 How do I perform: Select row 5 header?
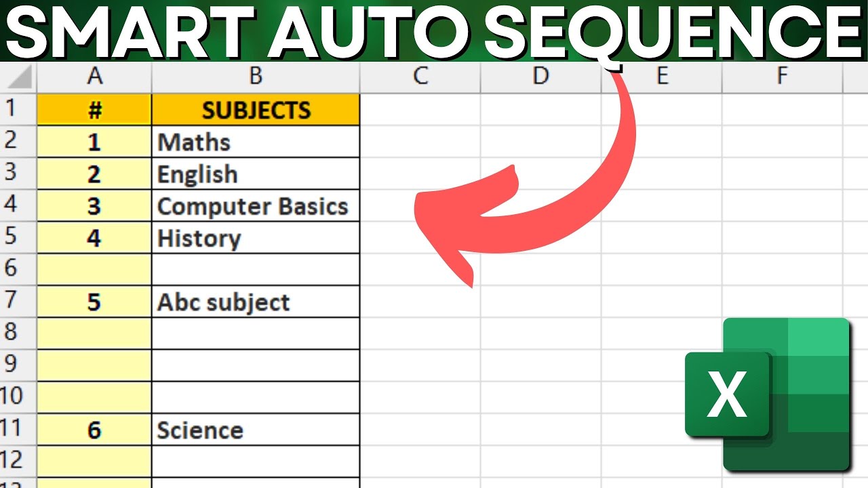(18, 237)
